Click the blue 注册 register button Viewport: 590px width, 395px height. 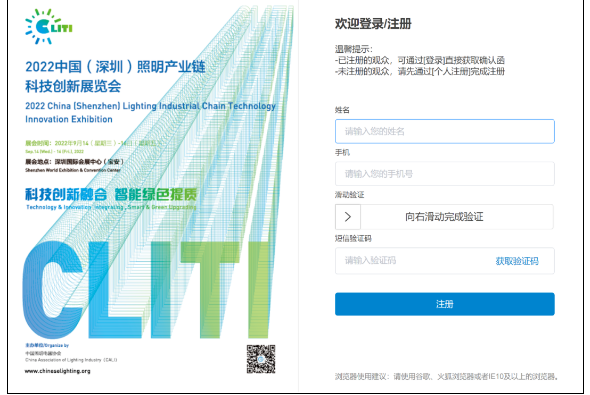tap(444, 304)
